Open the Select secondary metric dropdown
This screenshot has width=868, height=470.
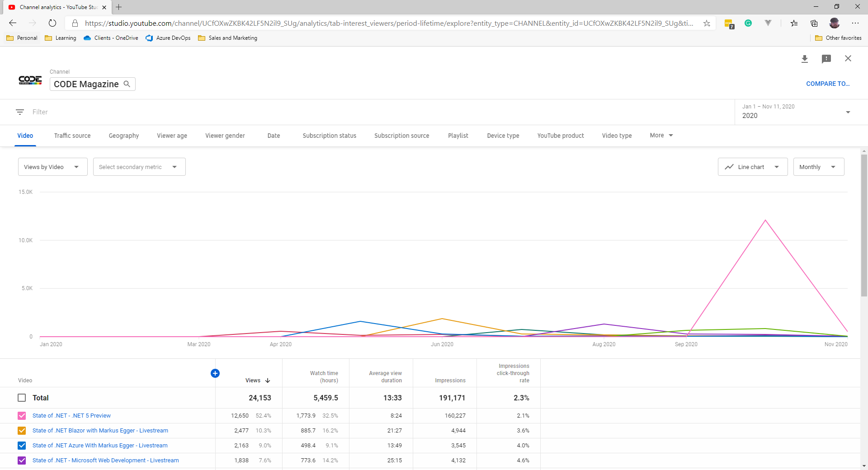click(x=139, y=167)
